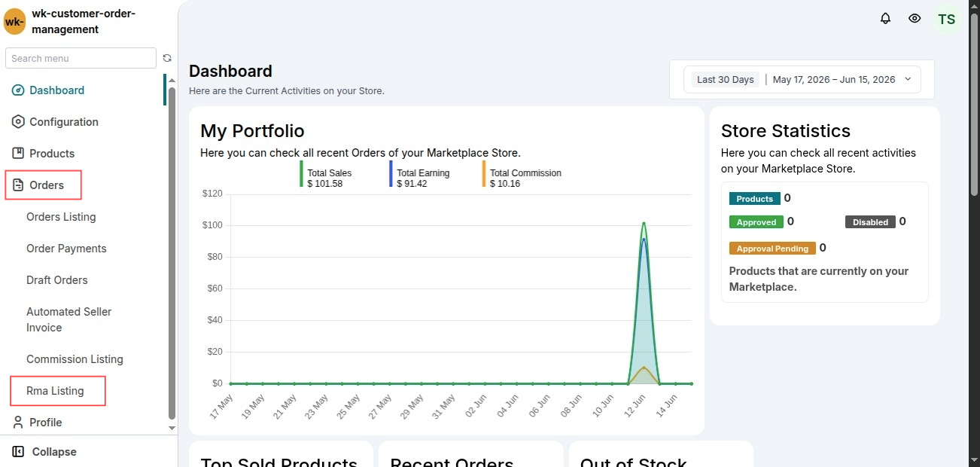Click the eye preview icon in header

click(x=915, y=19)
